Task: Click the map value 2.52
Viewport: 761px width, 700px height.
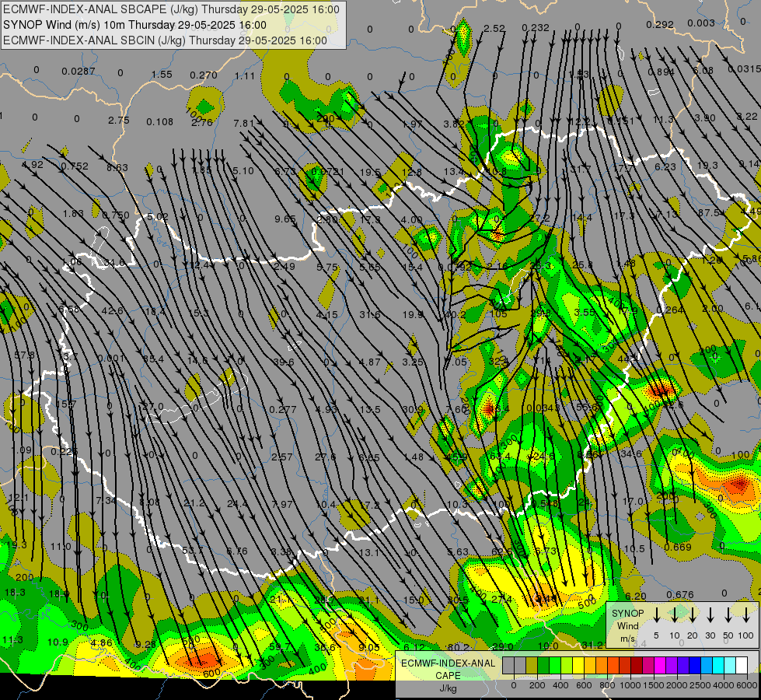Action: point(494,29)
